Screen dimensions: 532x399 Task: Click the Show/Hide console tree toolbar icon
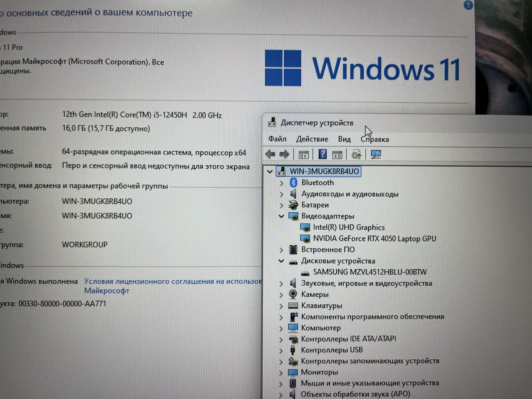304,155
